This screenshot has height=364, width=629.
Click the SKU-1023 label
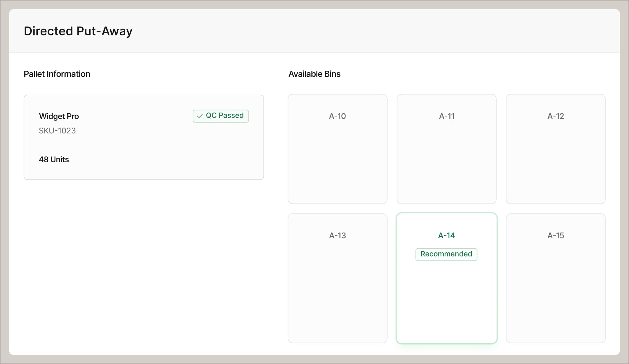[x=57, y=131]
